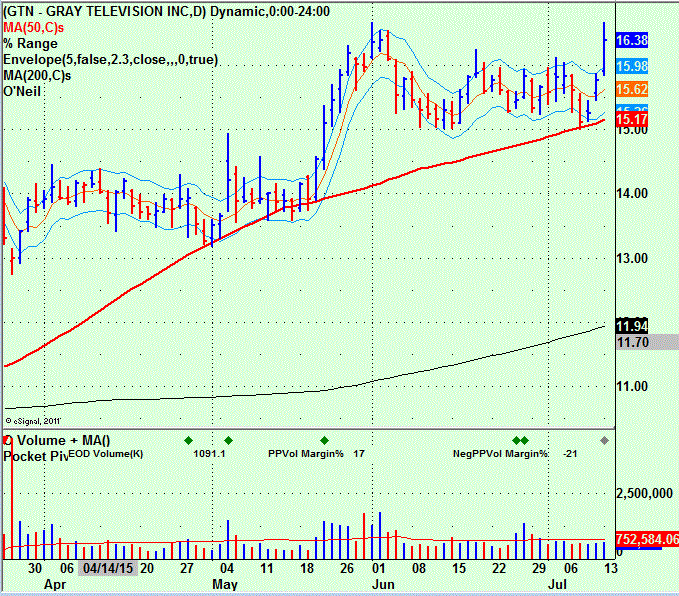
Task: Click the 16.38 last price tag
Action: click(632, 41)
